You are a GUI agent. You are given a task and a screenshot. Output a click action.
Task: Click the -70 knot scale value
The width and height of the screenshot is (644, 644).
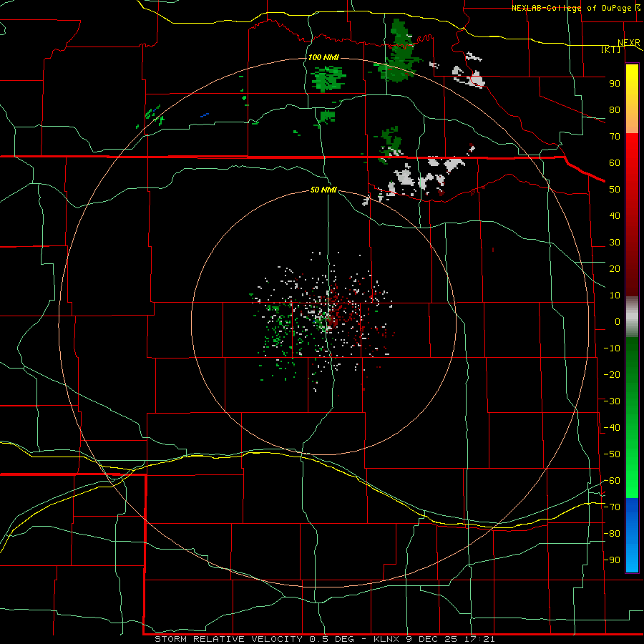(612, 507)
